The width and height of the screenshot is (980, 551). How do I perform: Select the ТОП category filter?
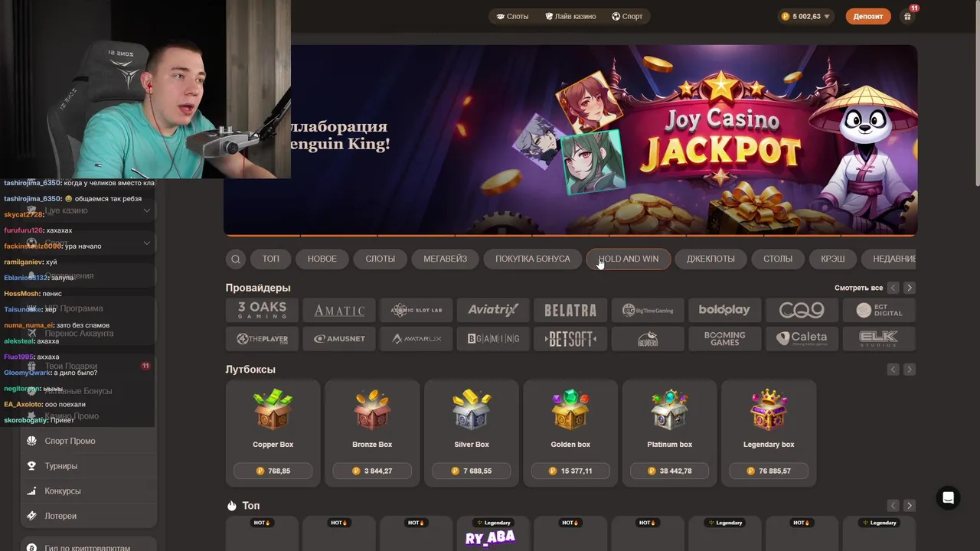pos(271,259)
